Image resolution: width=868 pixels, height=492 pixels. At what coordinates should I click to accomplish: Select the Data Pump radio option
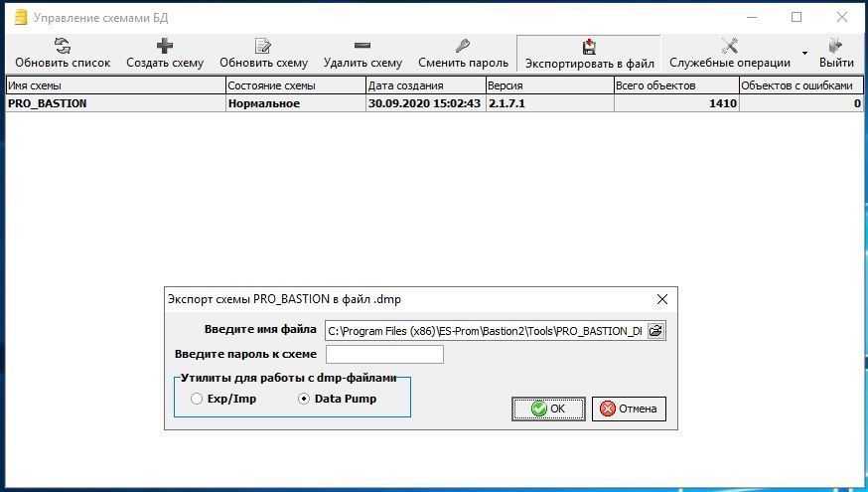pyautogui.click(x=304, y=399)
